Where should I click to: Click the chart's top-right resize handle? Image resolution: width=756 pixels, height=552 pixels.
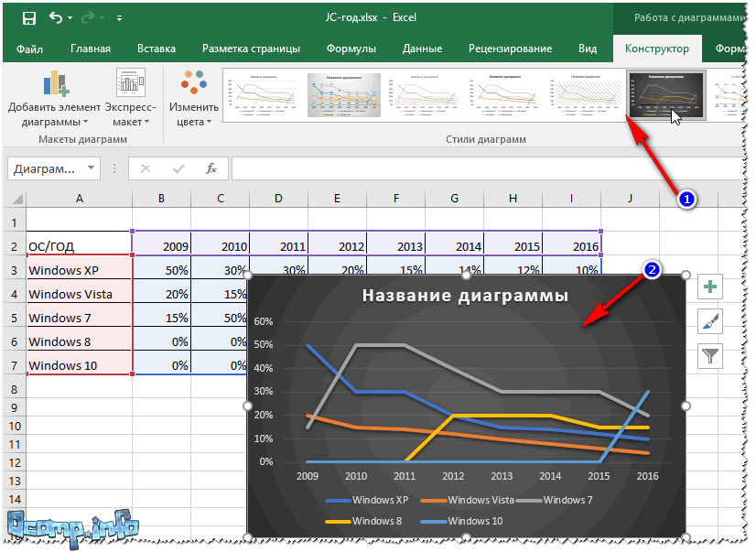[x=686, y=276]
